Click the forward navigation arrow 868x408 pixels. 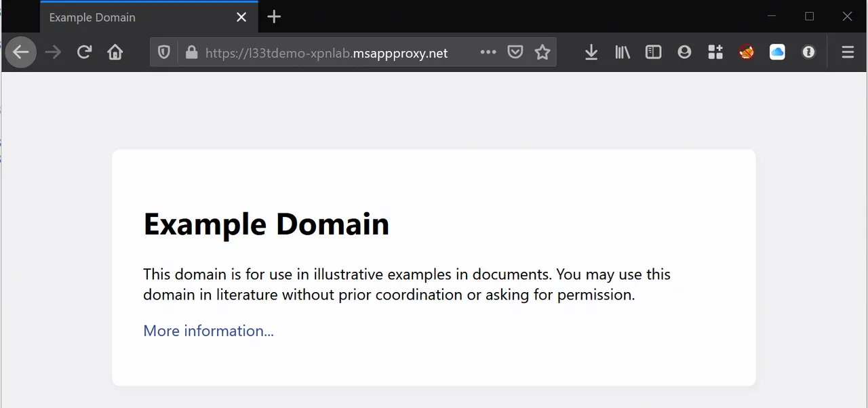coord(53,52)
